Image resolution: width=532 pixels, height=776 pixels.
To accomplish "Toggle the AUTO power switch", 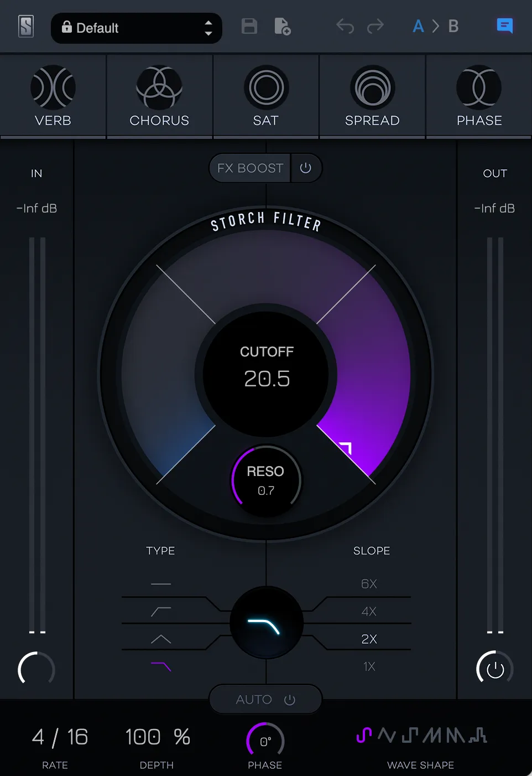I will [x=291, y=699].
